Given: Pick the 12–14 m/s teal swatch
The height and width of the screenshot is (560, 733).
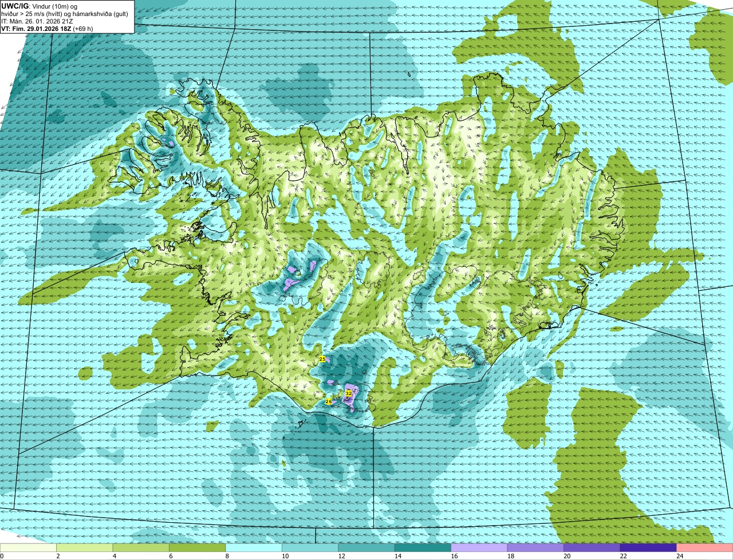Looking at the screenshot, I should [x=366, y=547].
